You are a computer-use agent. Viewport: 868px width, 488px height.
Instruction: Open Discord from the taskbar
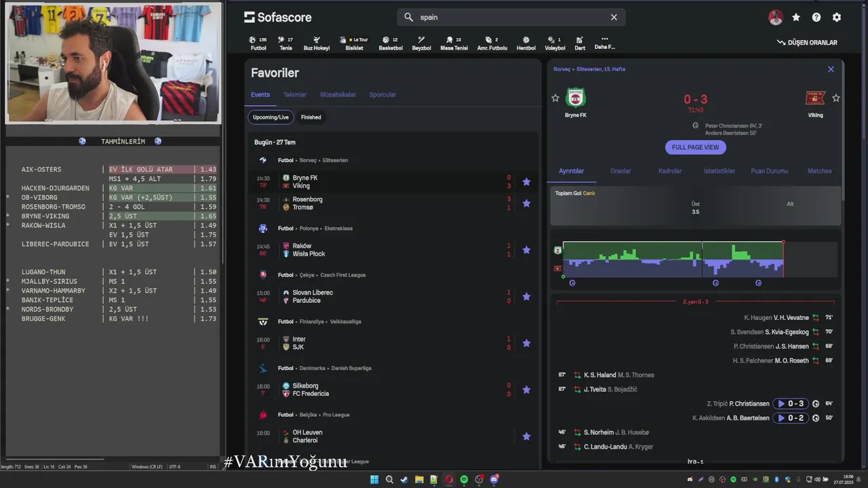point(494,479)
